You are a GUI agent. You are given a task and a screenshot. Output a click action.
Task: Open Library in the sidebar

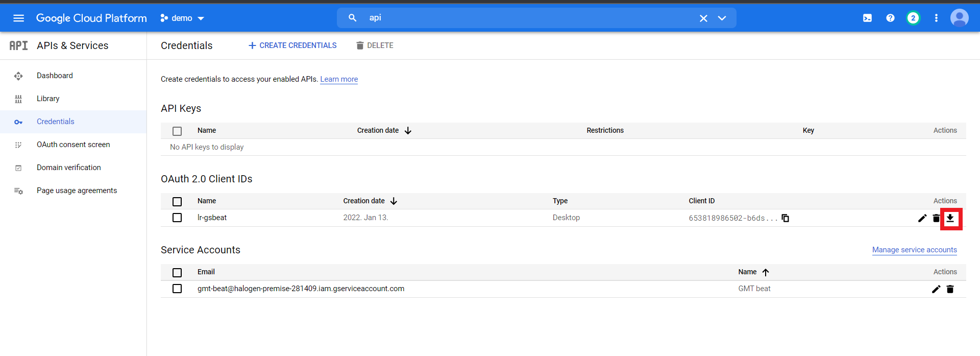[48, 99]
